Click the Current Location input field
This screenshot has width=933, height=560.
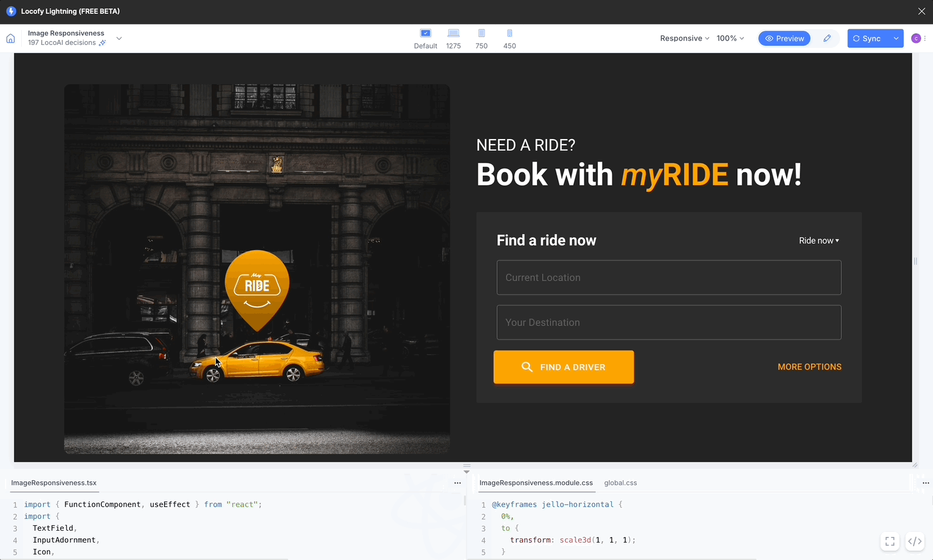[669, 278]
